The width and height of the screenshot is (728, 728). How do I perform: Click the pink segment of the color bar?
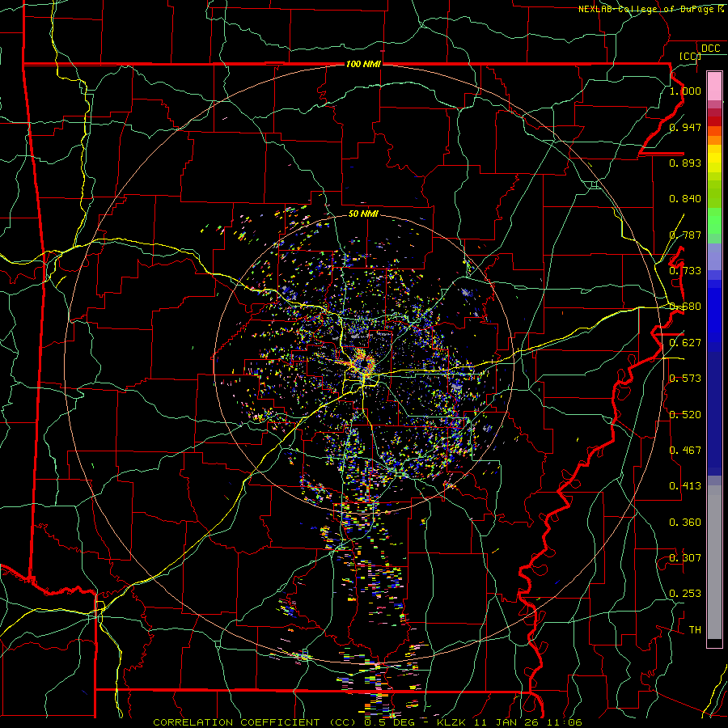[x=714, y=86]
